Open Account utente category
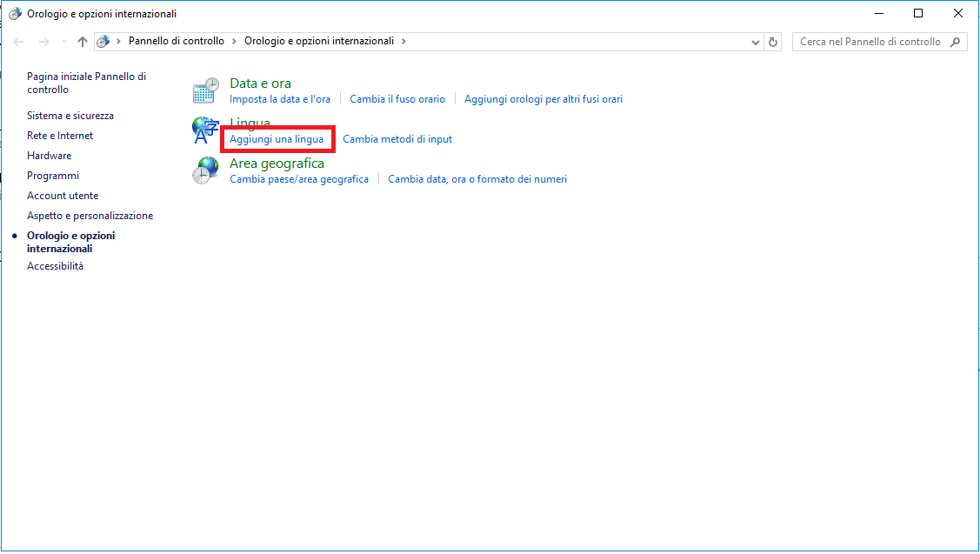The image size is (980, 554). coord(63,196)
